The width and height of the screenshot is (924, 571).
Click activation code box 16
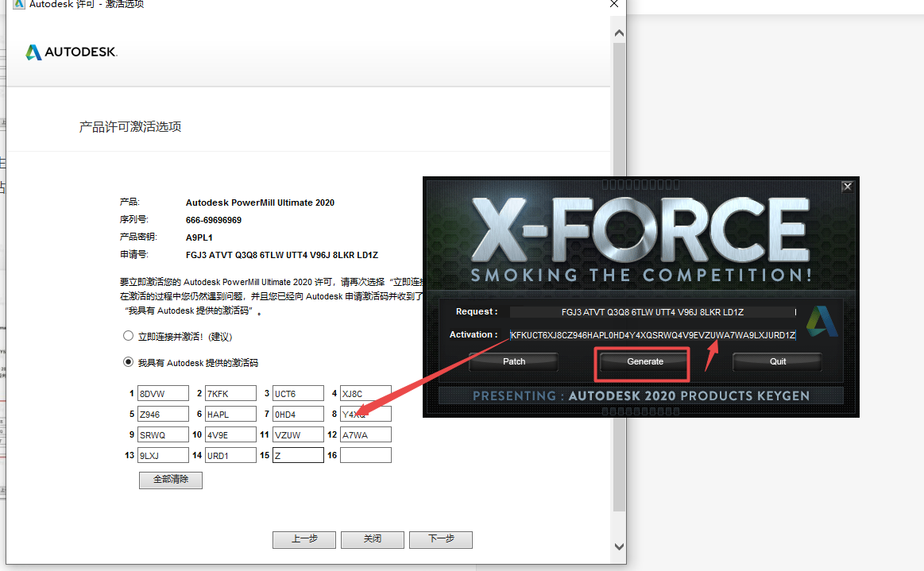click(x=365, y=455)
